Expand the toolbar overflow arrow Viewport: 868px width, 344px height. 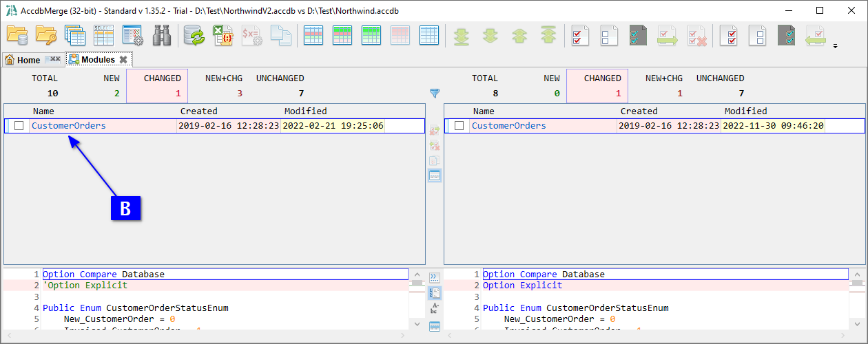click(836, 47)
